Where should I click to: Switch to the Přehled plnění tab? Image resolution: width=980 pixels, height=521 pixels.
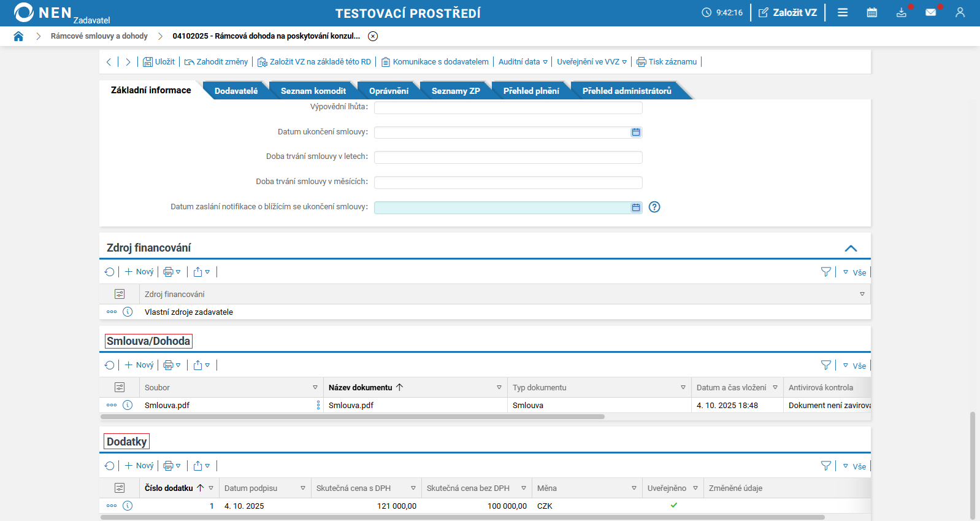pyautogui.click(x=531, y=91)
